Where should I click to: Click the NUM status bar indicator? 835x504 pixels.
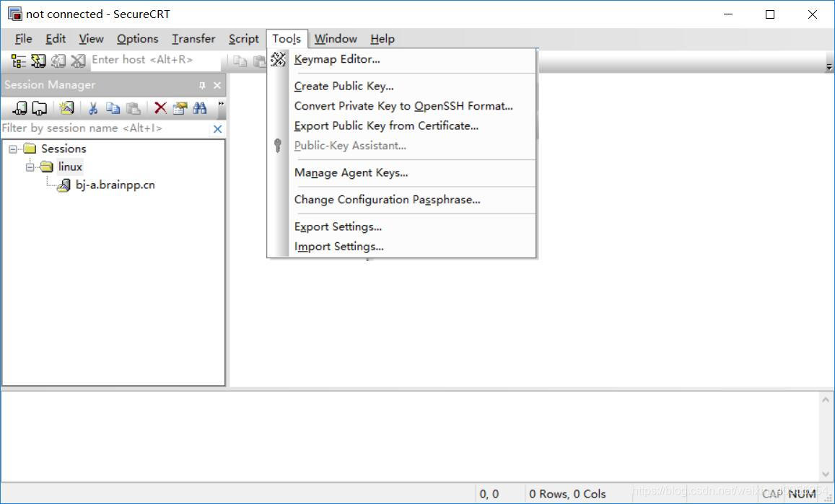coord(802,494)
